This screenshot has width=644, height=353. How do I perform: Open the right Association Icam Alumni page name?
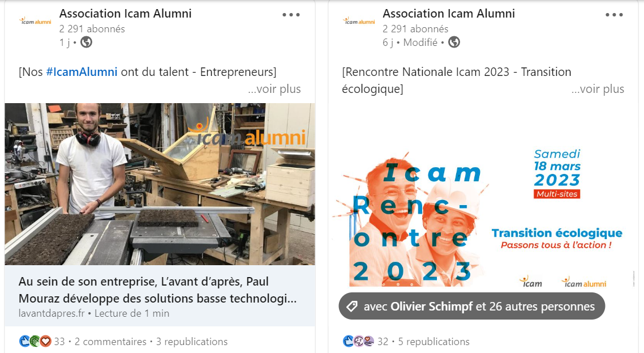[449, 14]
